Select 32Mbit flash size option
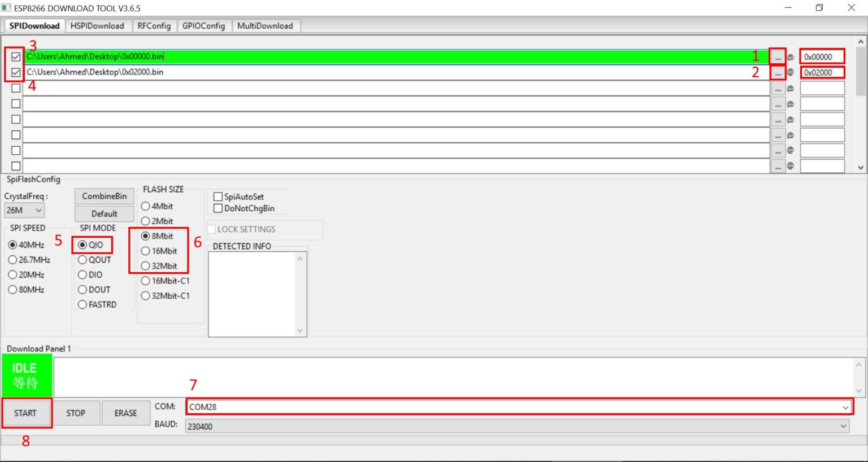Image resolution: width=868 pixels, height=462 pixels. pyautogui.click(x=146, y=266)
